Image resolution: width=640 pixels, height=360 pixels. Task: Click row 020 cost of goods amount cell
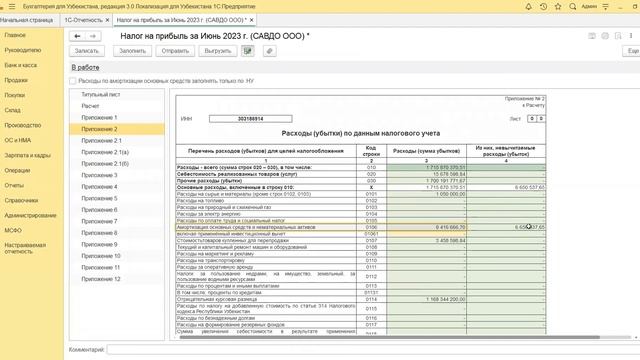pyautogui.click(x=427, y=174)
